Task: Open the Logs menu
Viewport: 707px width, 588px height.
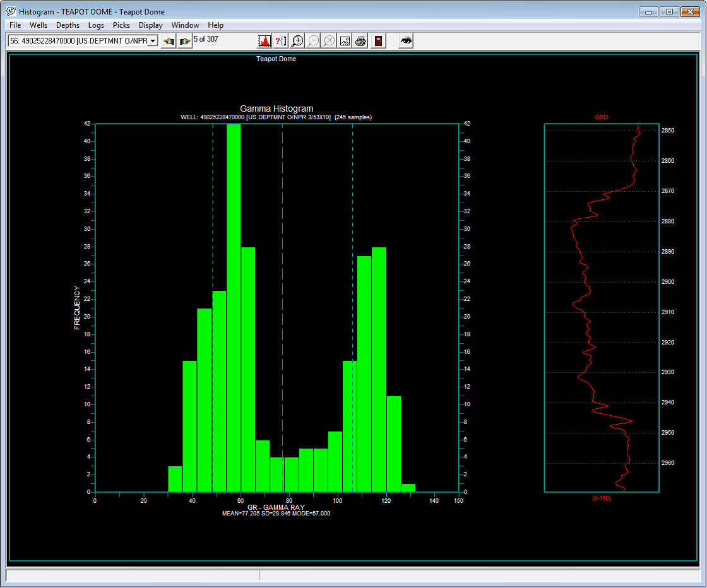Action: click(x=96, y=25)
